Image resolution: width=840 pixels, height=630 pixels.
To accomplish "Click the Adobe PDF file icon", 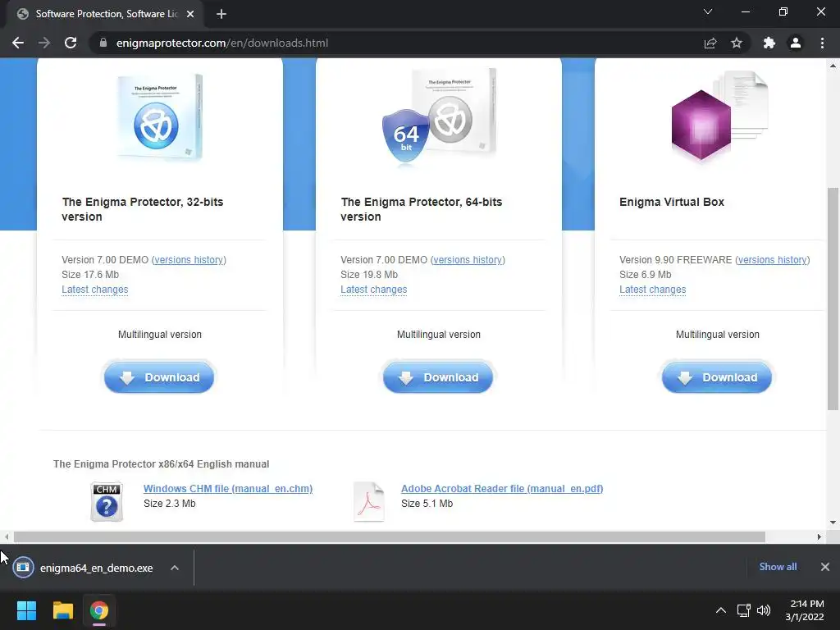I will [x=368, y=501].
